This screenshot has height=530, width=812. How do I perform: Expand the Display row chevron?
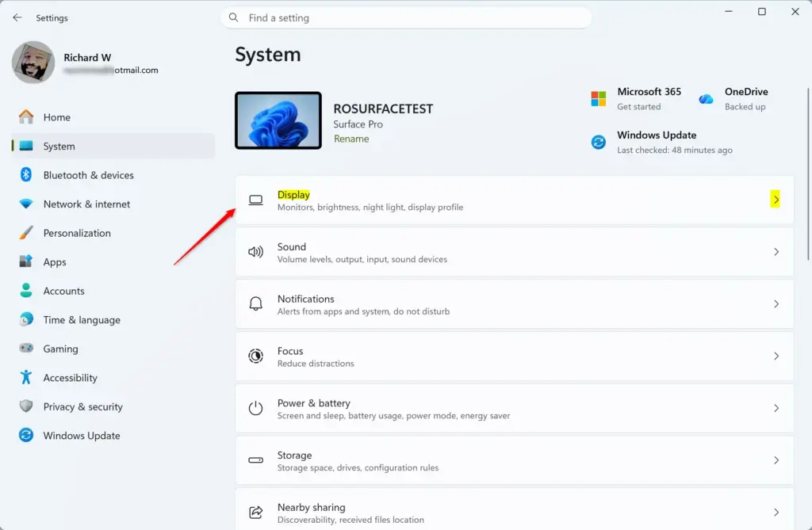pos(776,200)
